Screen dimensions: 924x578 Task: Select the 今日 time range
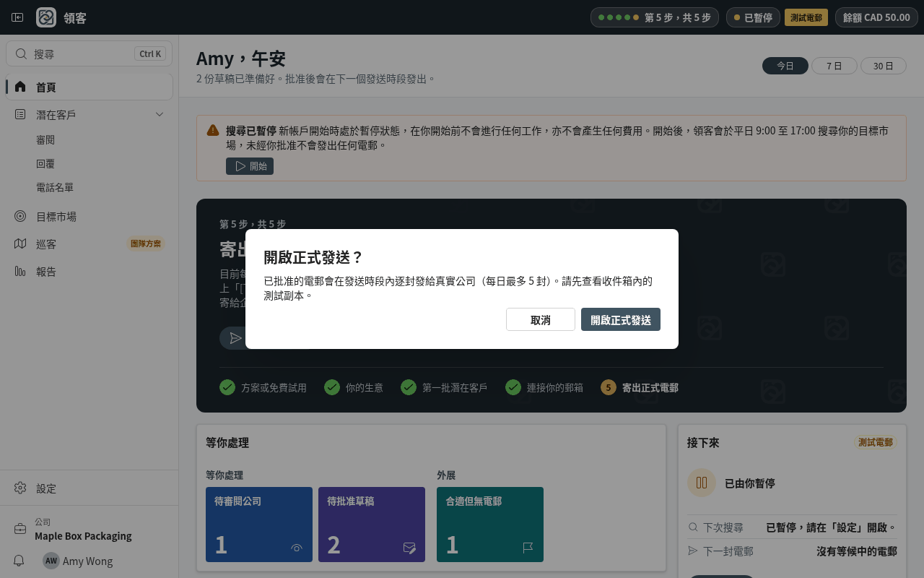785,66
